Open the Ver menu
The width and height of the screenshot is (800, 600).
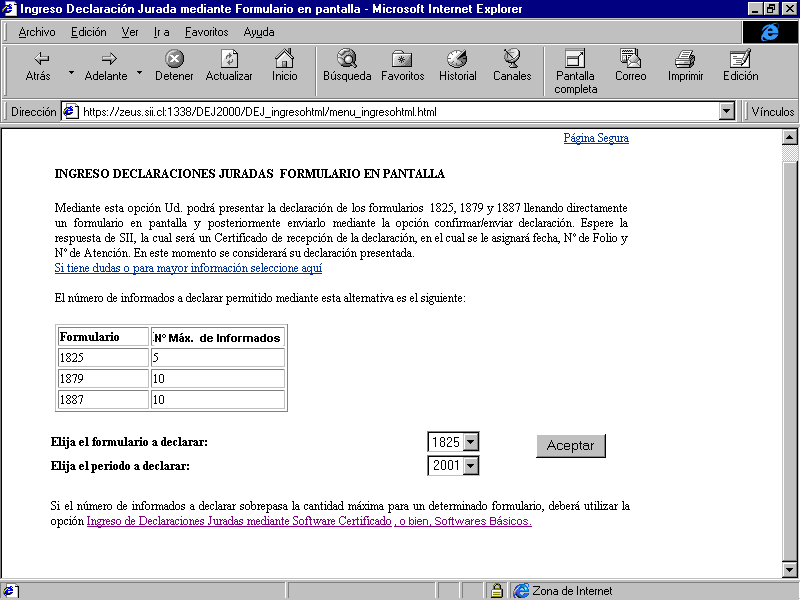(x=130, y=32)
